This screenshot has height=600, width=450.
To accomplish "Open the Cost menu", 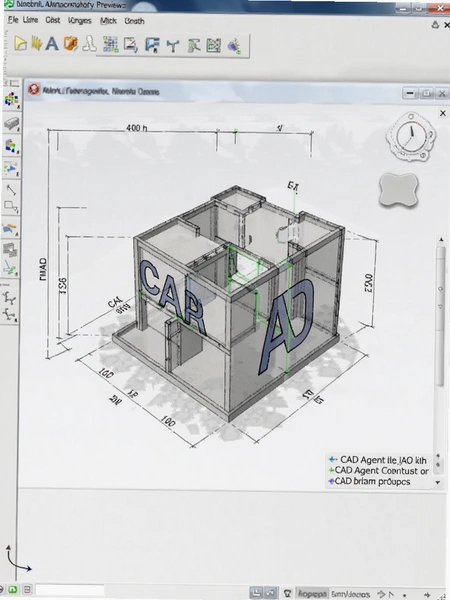I will pos(52,20).
